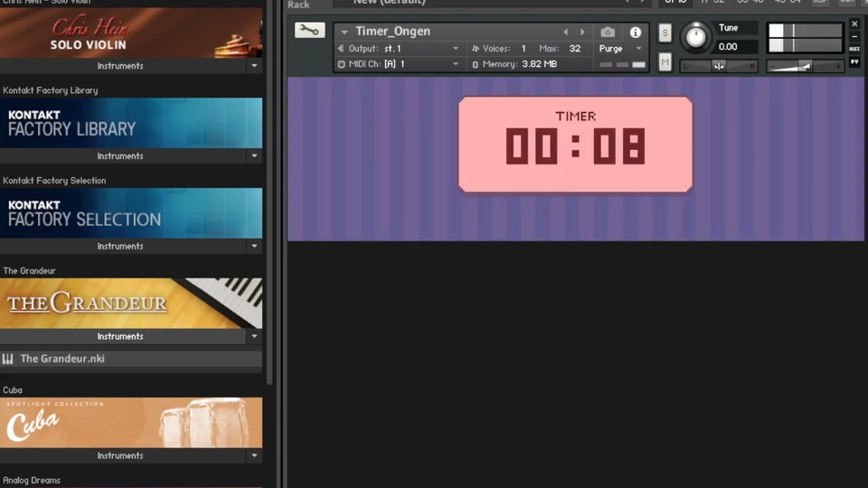Collapse the Timer_Ongen instrument header arrow
The image size is (868, 488).
click(x=344, y=33)
